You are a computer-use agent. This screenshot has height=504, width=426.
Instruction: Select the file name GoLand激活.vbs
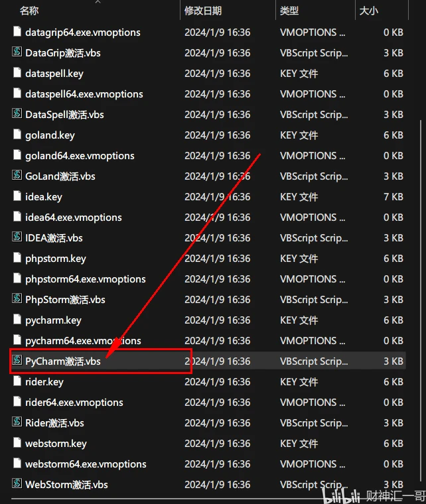(60, 176)
